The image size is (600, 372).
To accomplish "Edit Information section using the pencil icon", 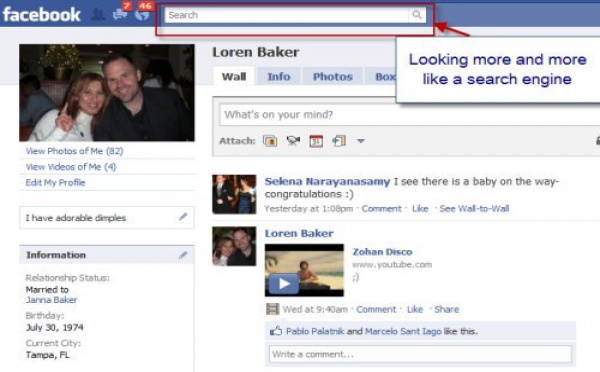I will [183, 255].
